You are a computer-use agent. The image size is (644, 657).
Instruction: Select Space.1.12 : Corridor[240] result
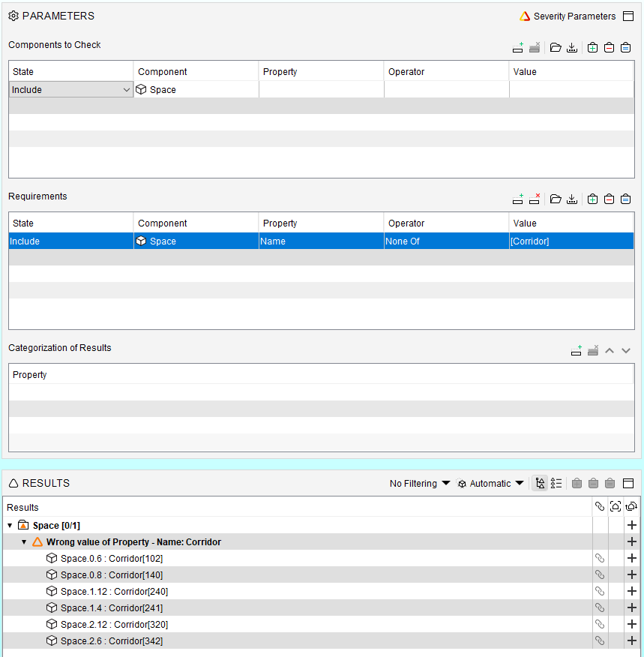pos(114,591)
